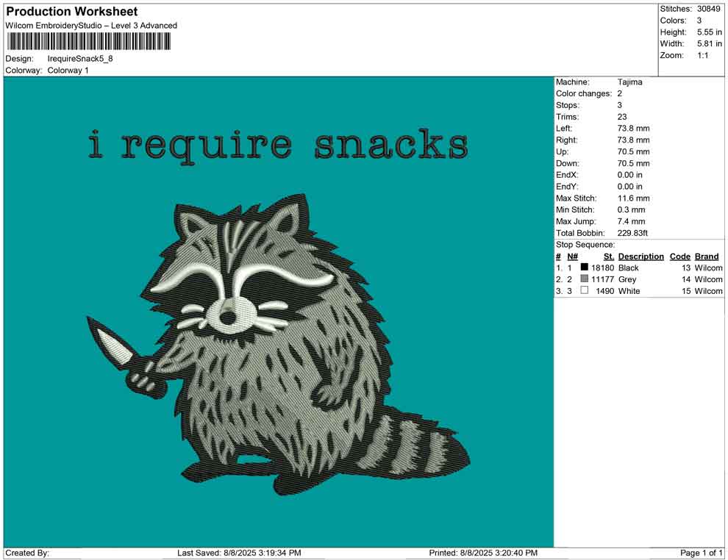Click thread code 15 in White row
Viewport: 728px width, 560px height.
tap(686, 291)
